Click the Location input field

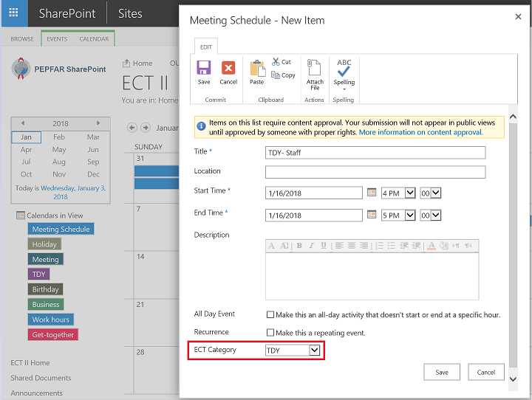375,172
